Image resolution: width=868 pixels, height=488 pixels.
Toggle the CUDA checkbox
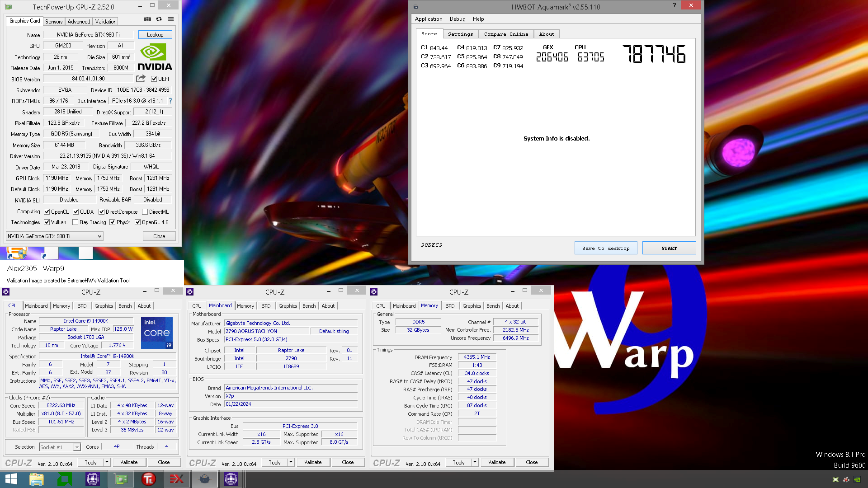coord(75,211)
